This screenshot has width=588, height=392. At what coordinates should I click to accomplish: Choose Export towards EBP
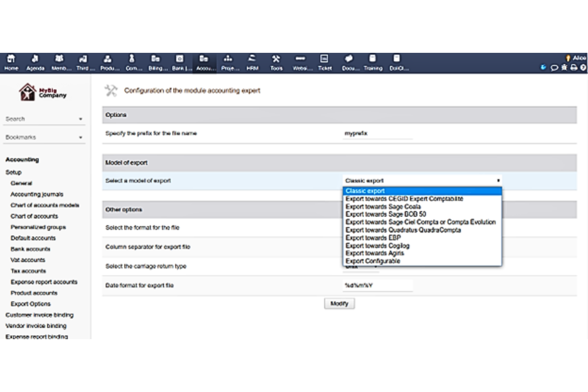(x=422, y=238)
